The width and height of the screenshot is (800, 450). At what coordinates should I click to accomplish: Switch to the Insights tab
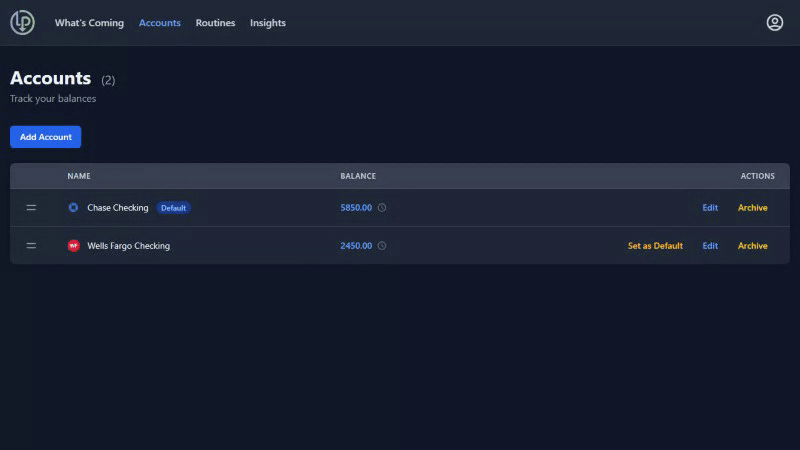coord(268,23)
